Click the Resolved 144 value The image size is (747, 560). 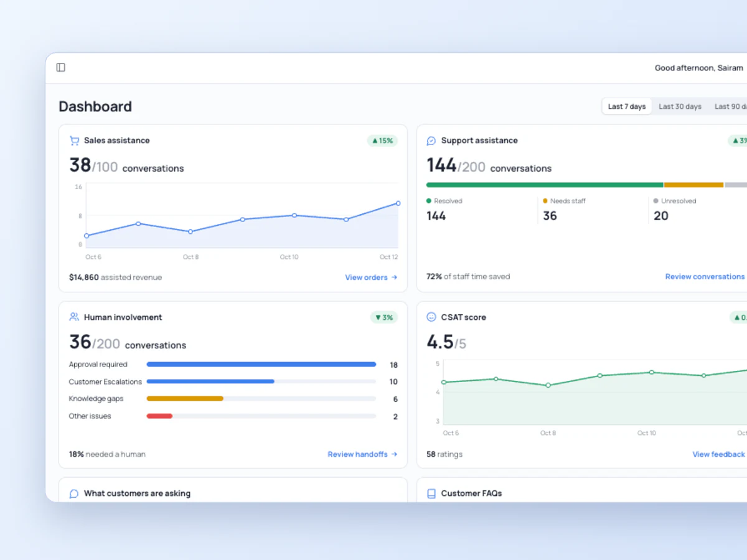(436, 216)
